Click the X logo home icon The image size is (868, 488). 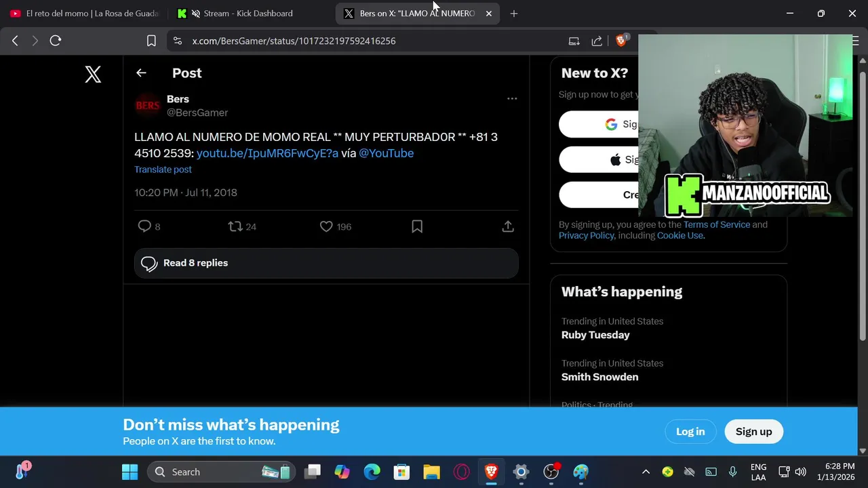point(93,74)
